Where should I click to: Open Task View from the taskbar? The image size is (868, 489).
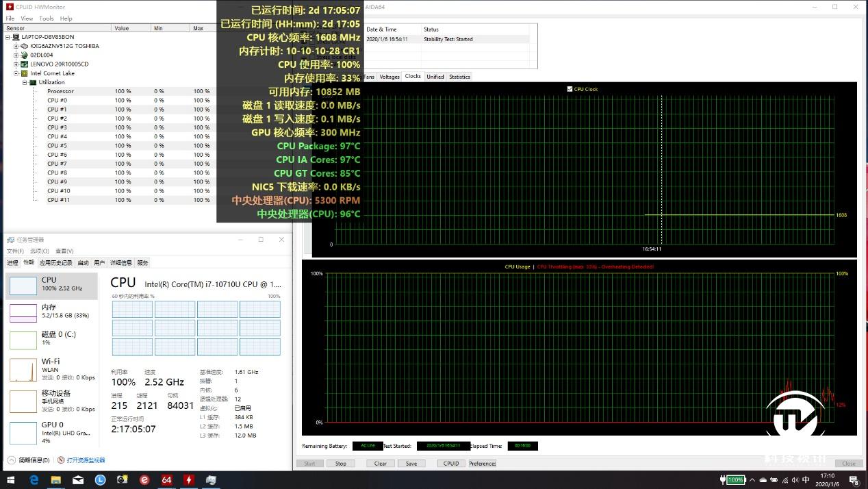click(x=99, y=480)
